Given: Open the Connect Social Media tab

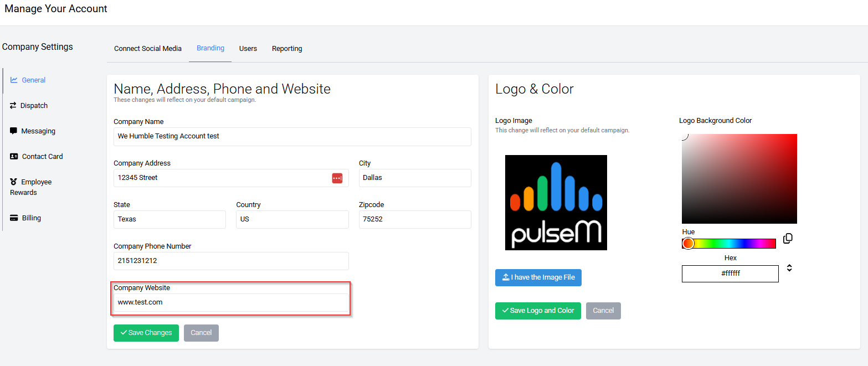Looking at the screenshot, I should (x=148, y=49).
